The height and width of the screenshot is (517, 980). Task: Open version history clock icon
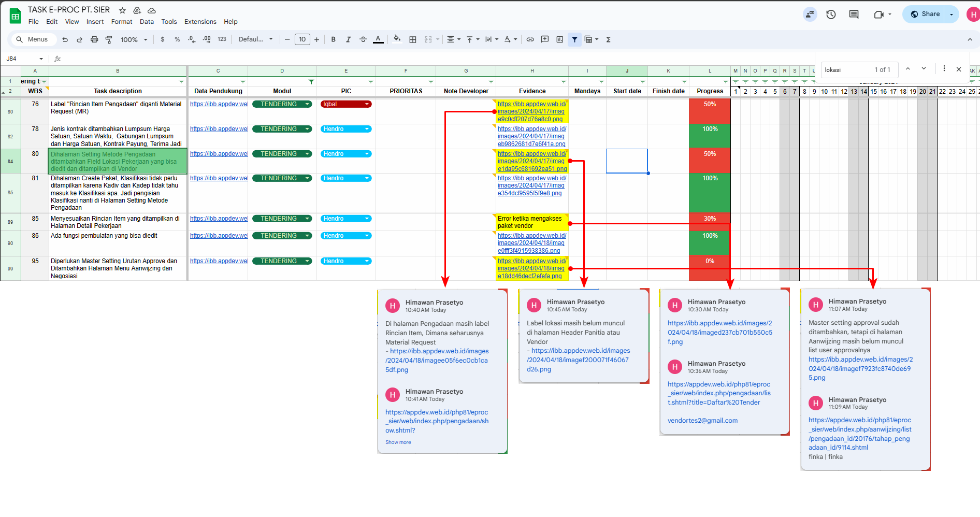pos(831,15)
